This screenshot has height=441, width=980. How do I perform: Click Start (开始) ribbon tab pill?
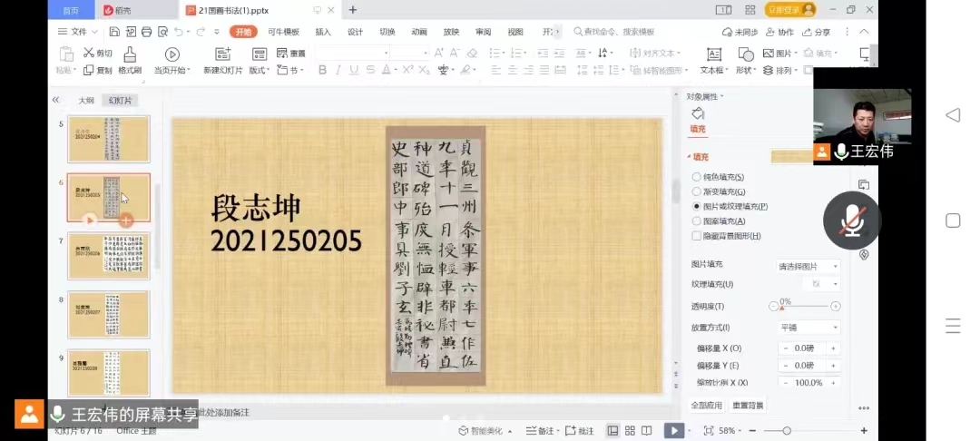243,32
